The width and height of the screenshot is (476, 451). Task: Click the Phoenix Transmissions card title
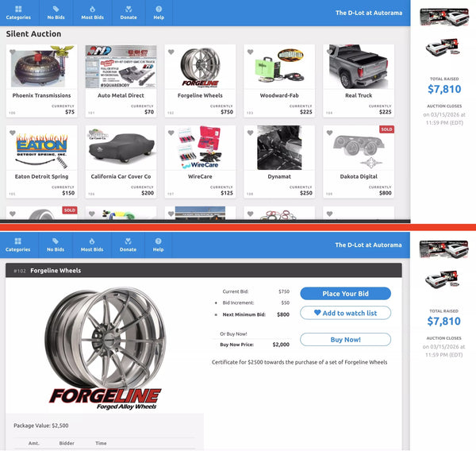(x=41, y=95)
